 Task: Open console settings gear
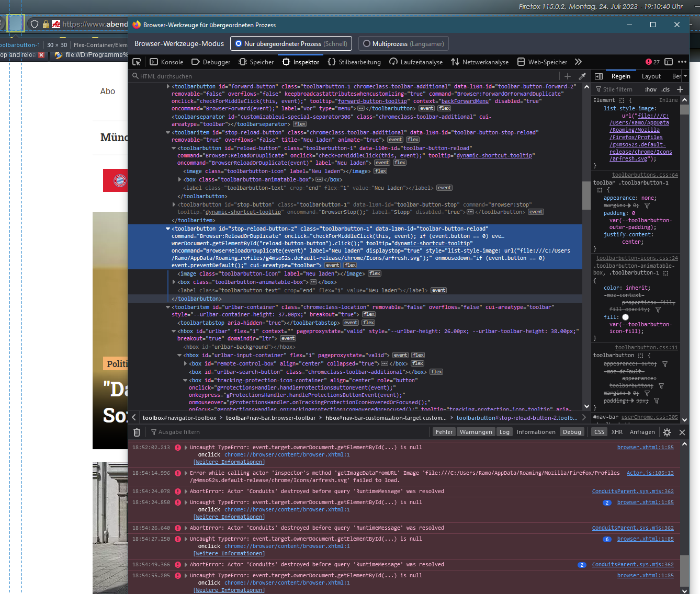[667, 432]
